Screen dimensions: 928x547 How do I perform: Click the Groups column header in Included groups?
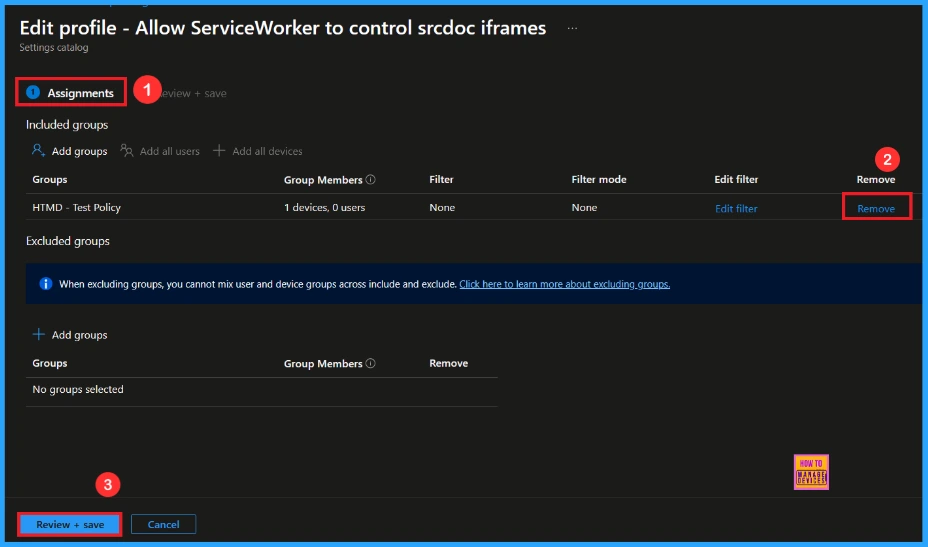[x=50, y=179]
